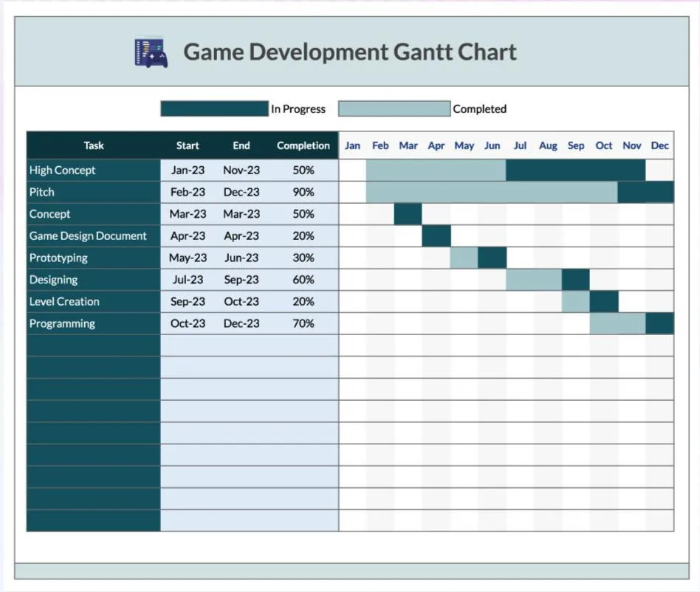700x592 pixels.
Task: Click High Concept start date Jan-23
Action: [188, 170]
